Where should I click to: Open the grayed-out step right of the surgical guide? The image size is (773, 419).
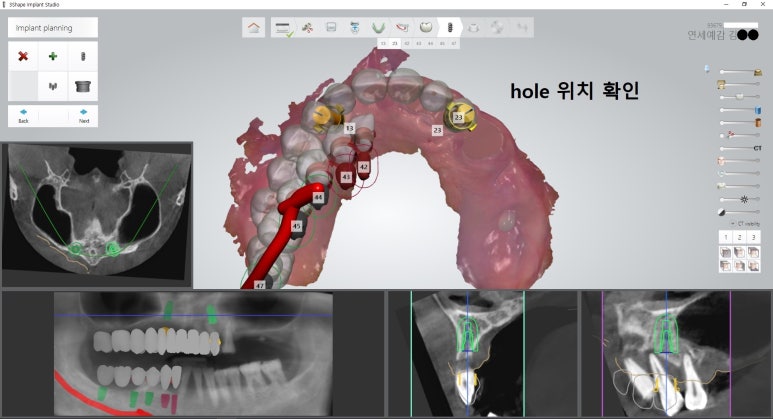[x=497, y=28]
